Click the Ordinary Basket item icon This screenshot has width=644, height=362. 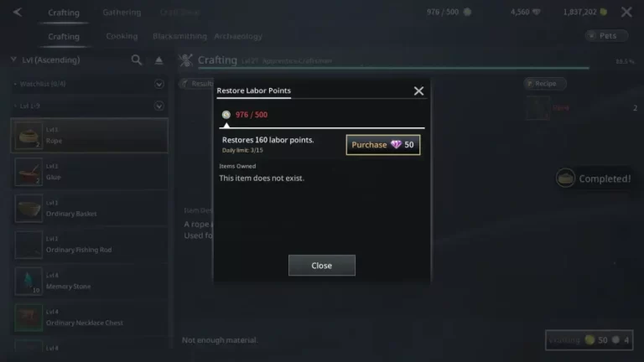click(29, 209)
